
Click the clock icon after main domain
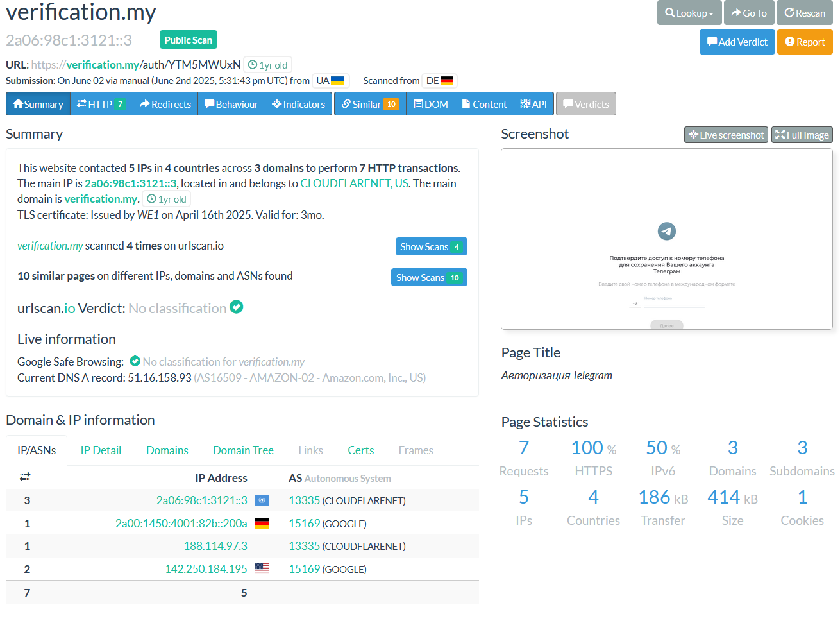pos(152,199)
